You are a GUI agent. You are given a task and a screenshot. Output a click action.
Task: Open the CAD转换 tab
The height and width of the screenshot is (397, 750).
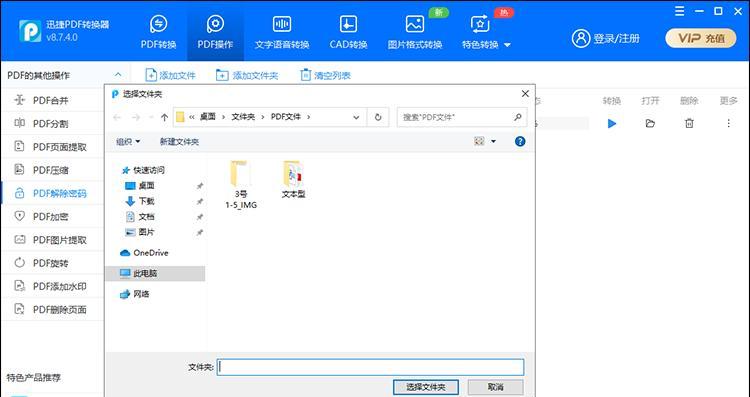(x=348, y=33)
